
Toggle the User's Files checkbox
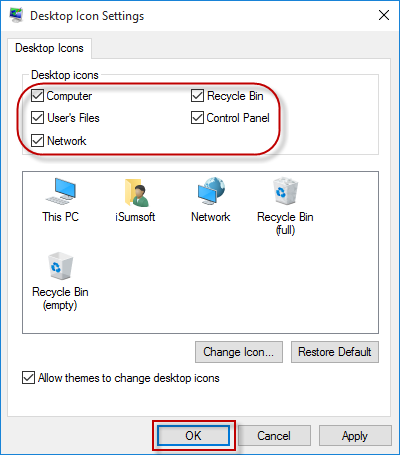coord(37,118)
